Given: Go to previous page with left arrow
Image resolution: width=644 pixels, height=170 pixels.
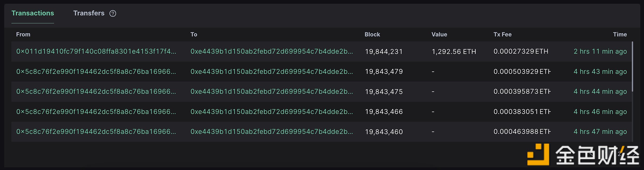Looking at the screenshot, I should coord(591,154).
